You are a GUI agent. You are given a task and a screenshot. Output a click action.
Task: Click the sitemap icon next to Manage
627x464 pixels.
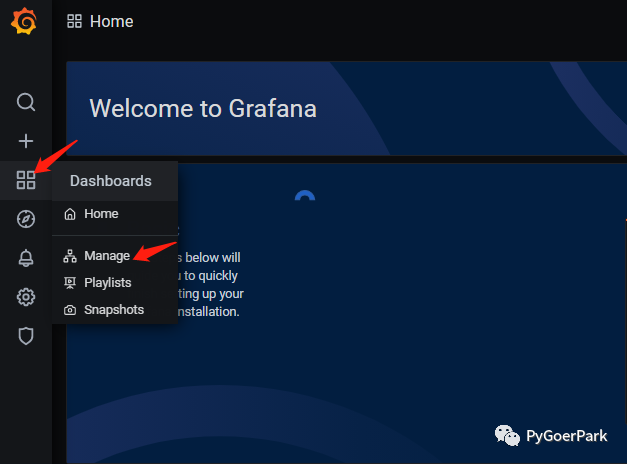click(x=70, y=256)
